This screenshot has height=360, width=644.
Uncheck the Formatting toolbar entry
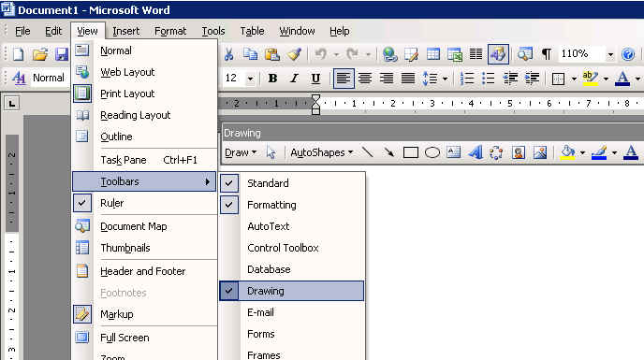(292, 205)
